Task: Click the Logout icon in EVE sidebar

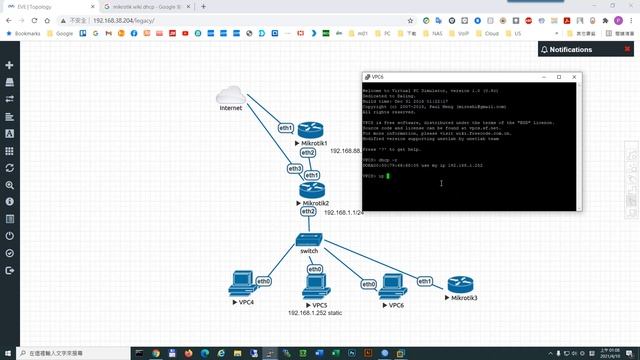Action: pos(9,270)
